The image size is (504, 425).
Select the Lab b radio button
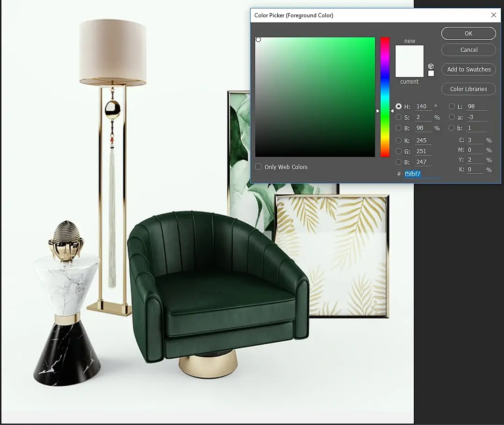452,128
